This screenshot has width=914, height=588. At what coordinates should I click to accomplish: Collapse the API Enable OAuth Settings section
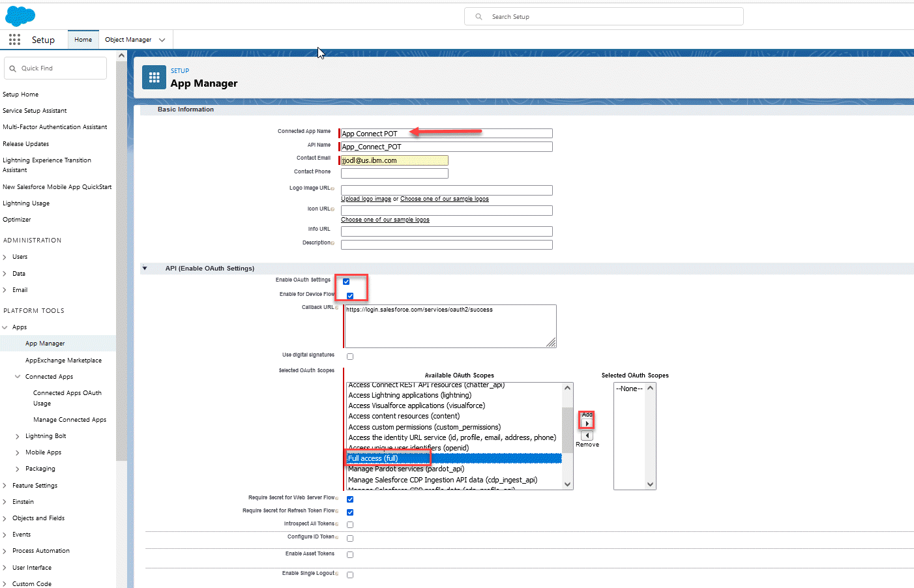pos(145,269)
